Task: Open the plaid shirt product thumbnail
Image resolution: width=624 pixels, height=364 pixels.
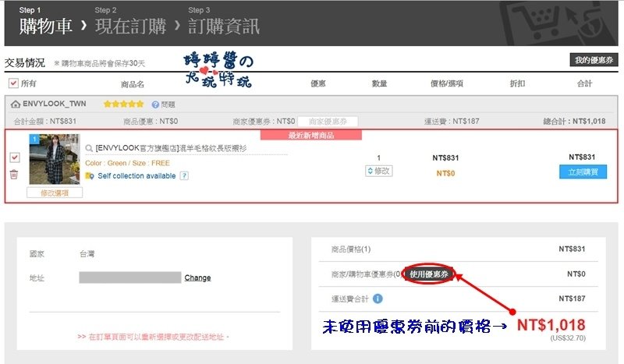Action: (55, 159)
